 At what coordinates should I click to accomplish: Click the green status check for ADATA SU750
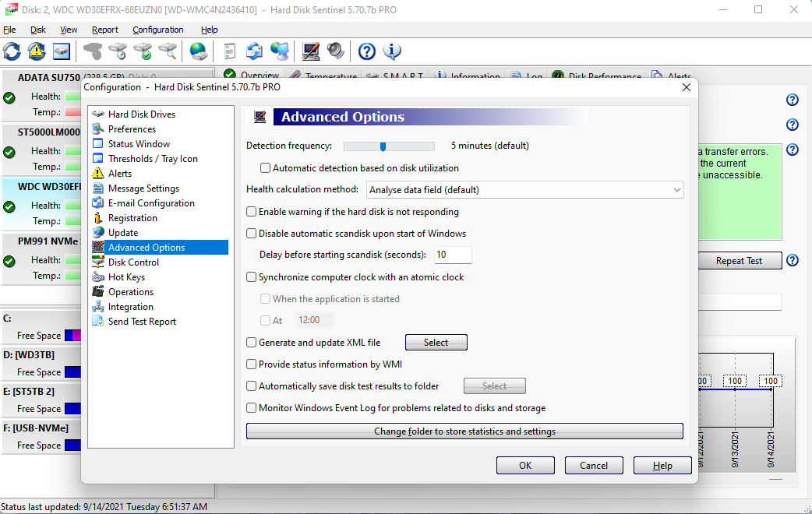click(x=9, y=97)
